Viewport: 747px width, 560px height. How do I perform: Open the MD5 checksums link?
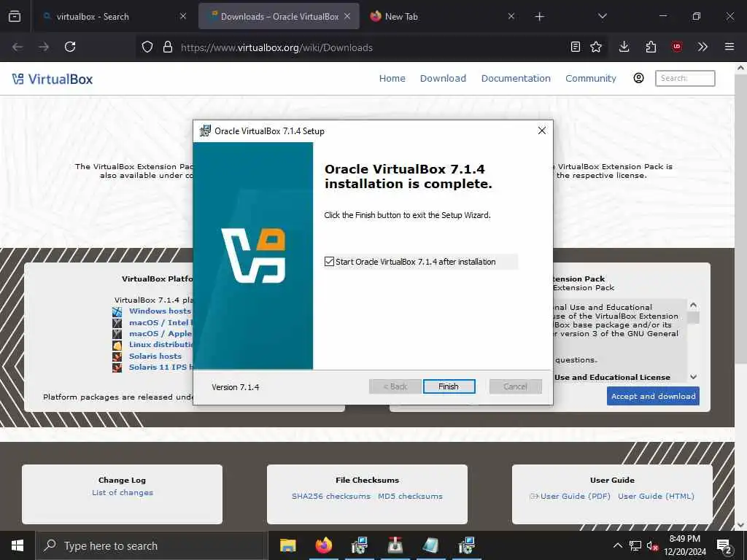410,496
